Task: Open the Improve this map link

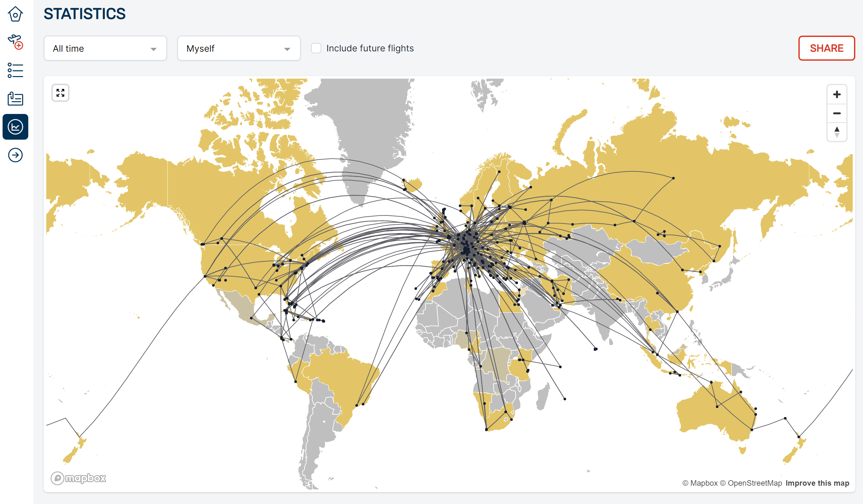Action: coord(817,483)
